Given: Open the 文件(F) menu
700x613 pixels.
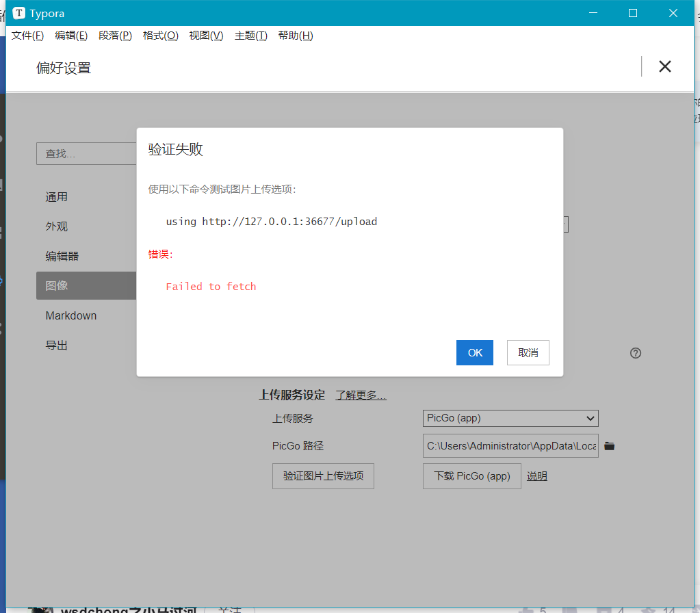Looking at the screenshot, I should pyautogui.click(x=27, y=36).
